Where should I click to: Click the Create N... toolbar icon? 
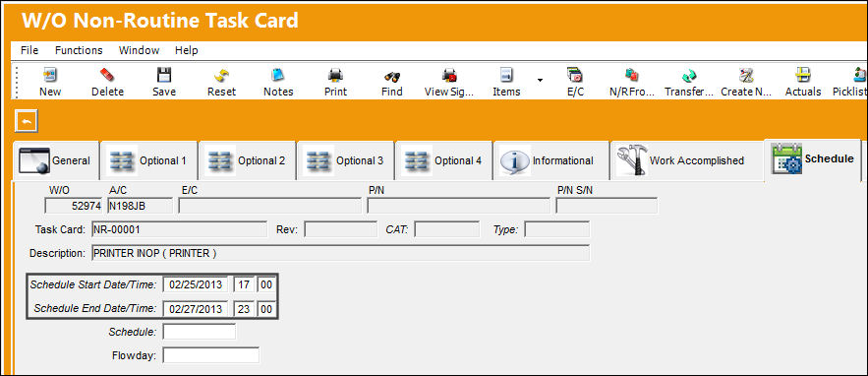tap(746, 75)
